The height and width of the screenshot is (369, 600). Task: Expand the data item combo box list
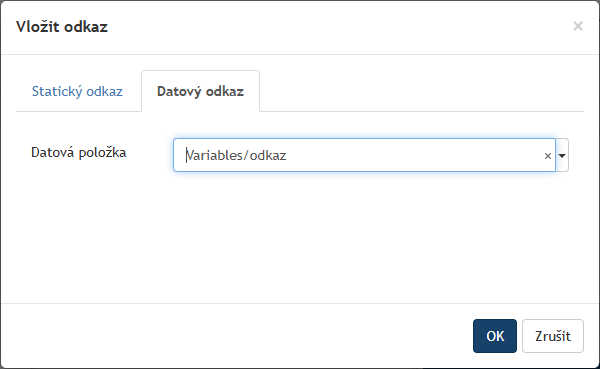tap(562, 155)
